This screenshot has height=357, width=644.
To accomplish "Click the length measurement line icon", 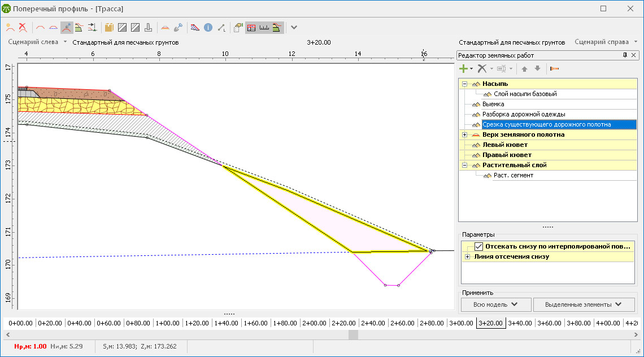I will click(x=221, y=28).
